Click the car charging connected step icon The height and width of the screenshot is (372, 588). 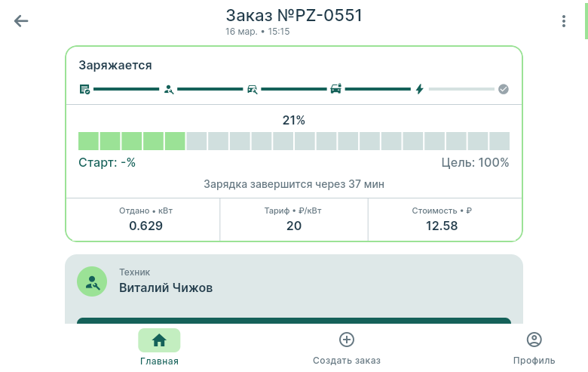(336, 89)
